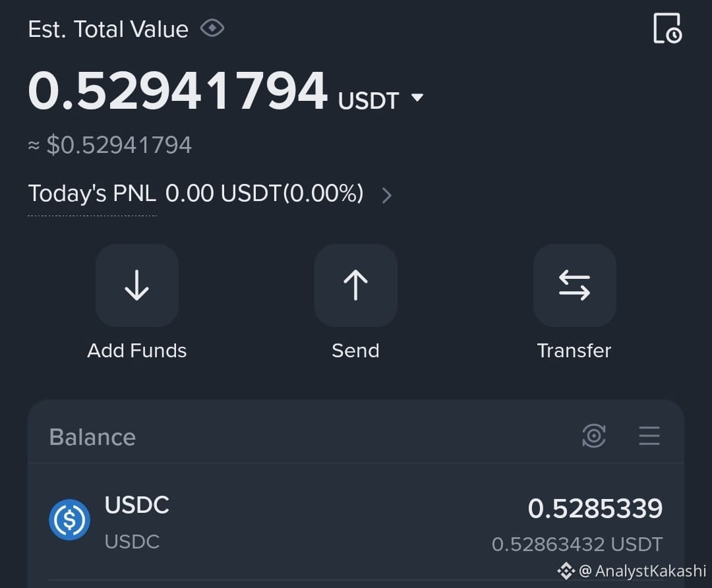This screenshot has height=588, width=712.
Task: Click the AnalystKakashi watermark logo
Action: 566,571
